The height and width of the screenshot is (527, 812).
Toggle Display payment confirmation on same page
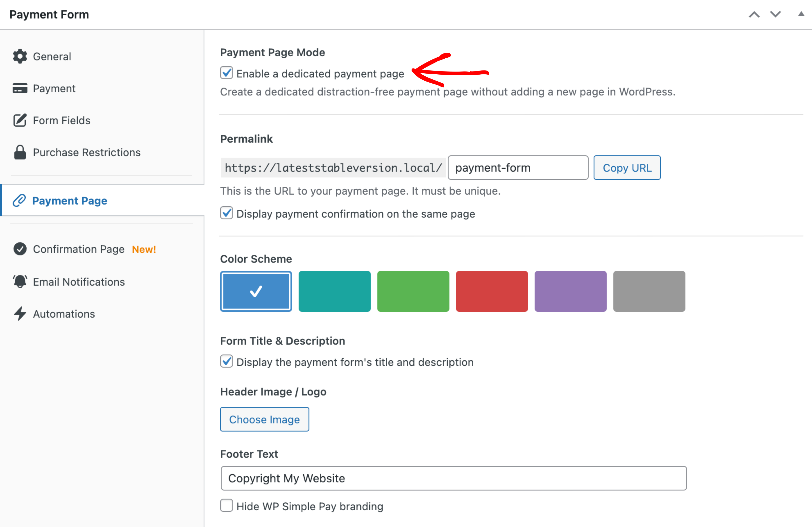point(227,213)
